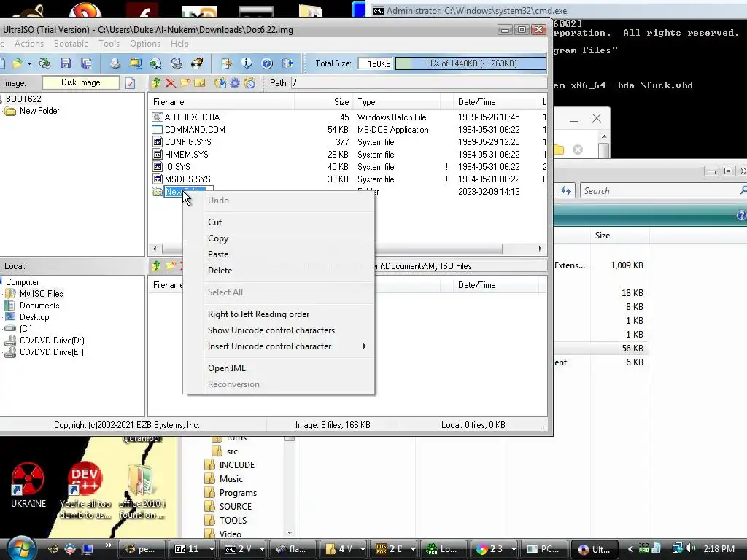Click the Total Size 160KB field
This screenshot has width=747, height=560.
click(376, 63)
